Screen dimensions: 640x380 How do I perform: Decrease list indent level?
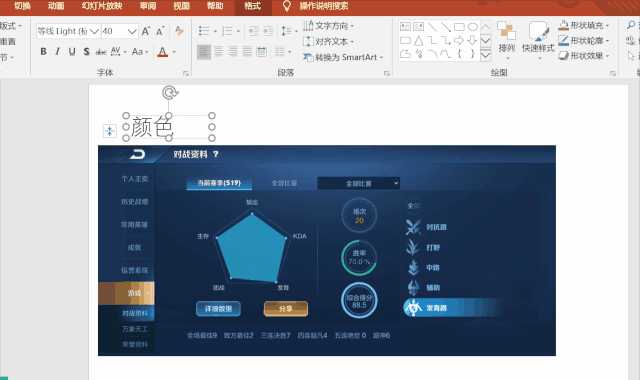253,31
